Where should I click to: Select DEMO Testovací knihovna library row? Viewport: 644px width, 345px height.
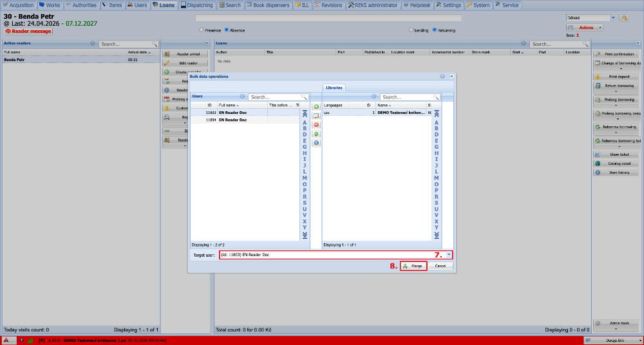pos(377,113)
